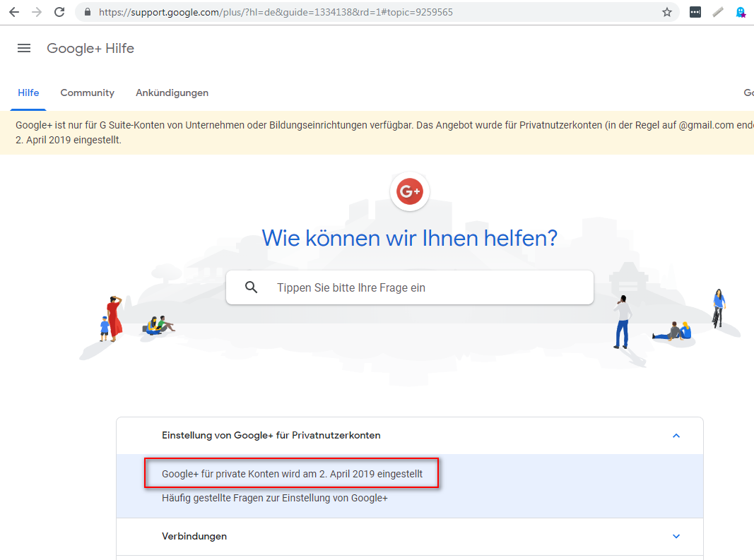Collapse 'Einstellung von Google+ für Privatnutzerkonten' section
Image resolution: width=754 pixels, height=560 pixels.
pyautogui.click(x=410, y=436)
